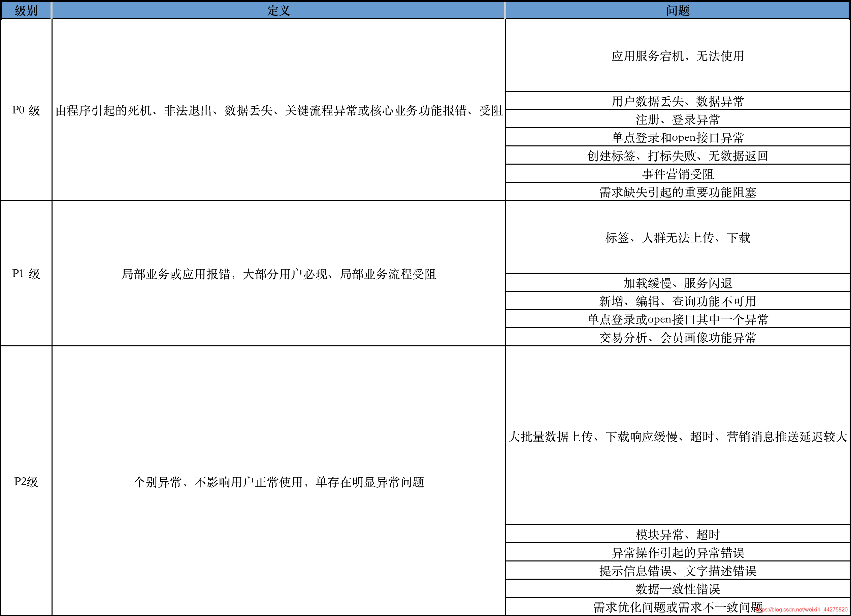Viewport: 851px width, 616px height.
Task: Select the 加载缓慢、服务闪退 cell
Action: pos(678,283)
